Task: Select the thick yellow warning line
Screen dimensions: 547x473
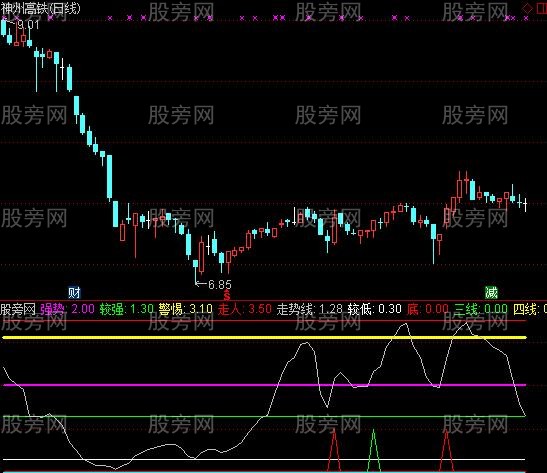Action: pyautogui.click(x=264, y=337)
